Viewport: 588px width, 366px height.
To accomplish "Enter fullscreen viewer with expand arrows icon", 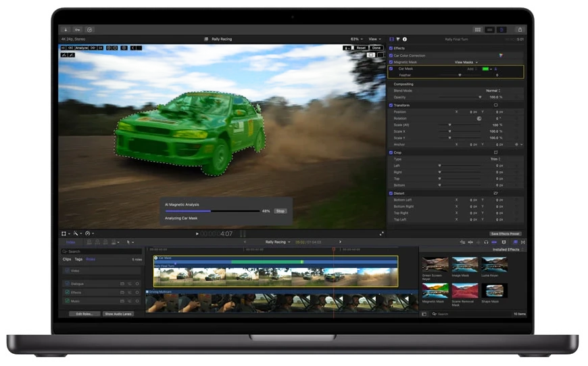I will point(381,233).
